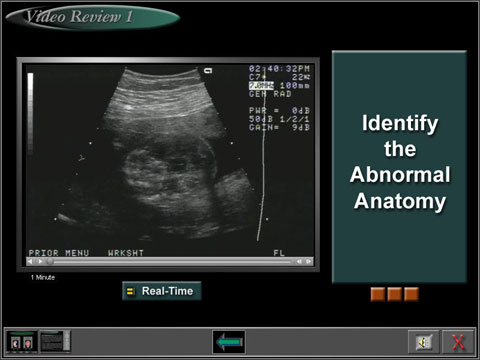Close the module with red X

click(458, 342)
